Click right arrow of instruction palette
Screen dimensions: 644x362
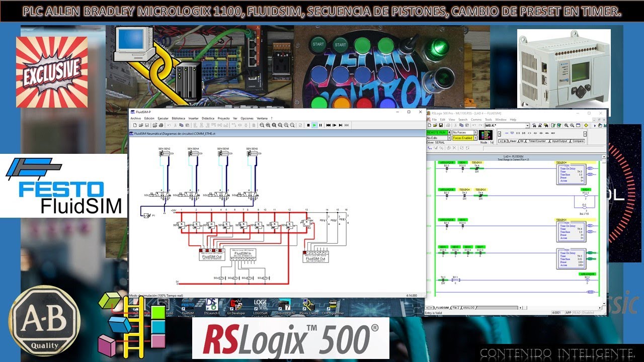[x=585, y=134]
